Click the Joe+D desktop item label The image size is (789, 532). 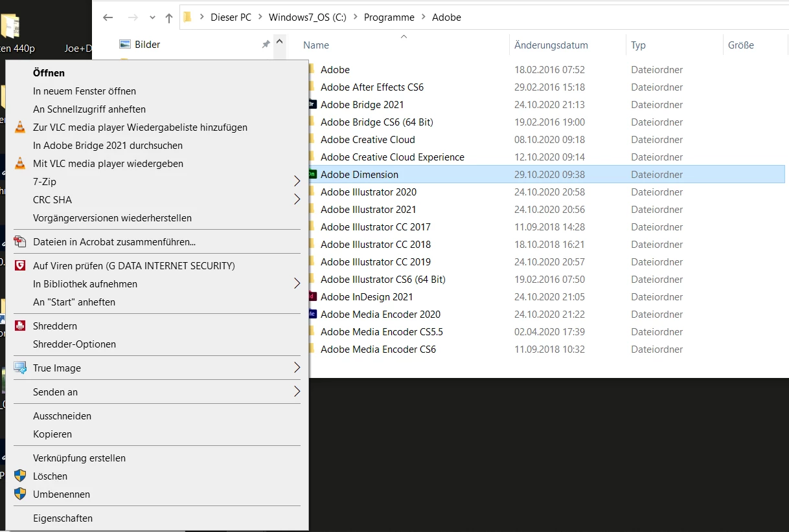click(x=78, y=49)
